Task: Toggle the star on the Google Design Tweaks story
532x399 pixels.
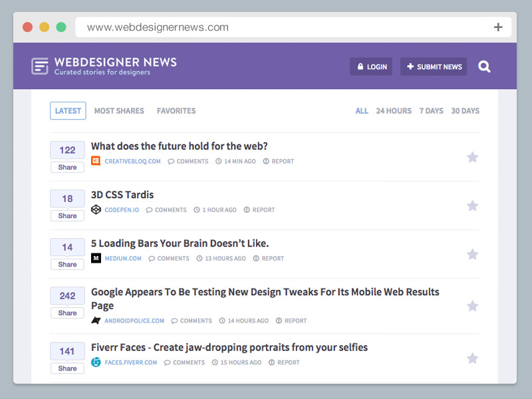Action: tap(473, 305)
